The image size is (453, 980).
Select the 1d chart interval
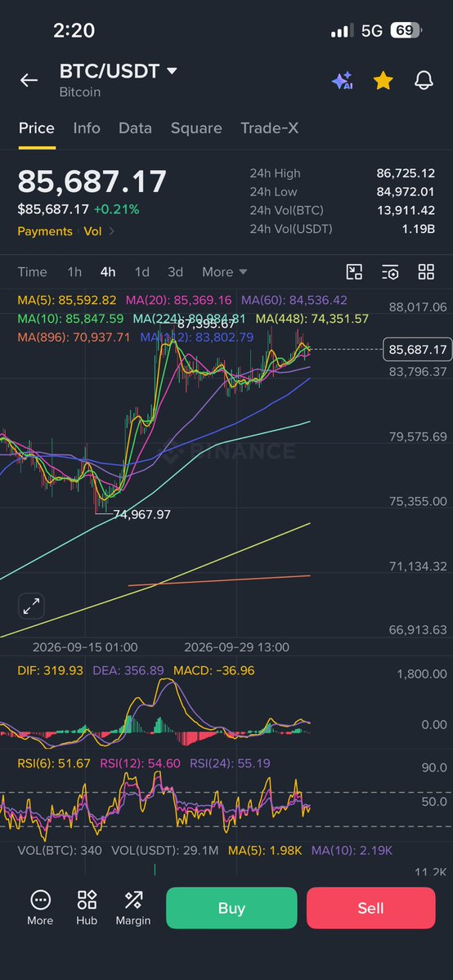coord(142,272)
